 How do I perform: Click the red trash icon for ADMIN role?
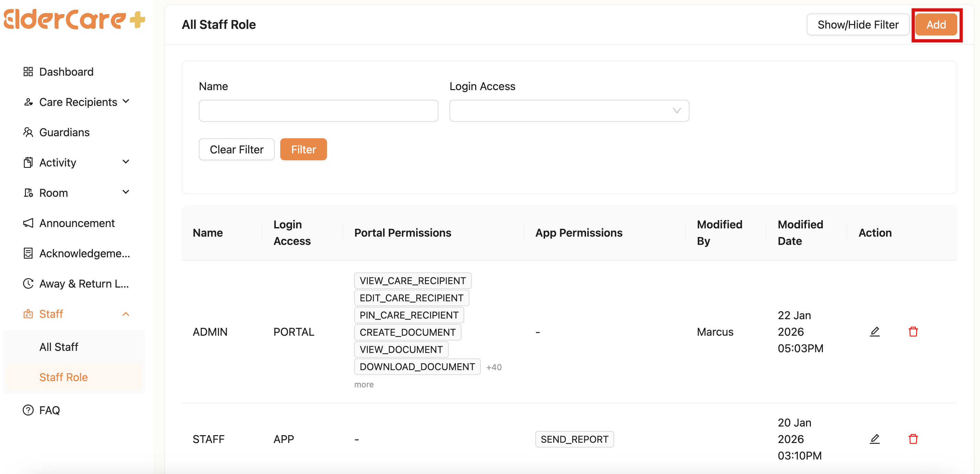[913, 331]
